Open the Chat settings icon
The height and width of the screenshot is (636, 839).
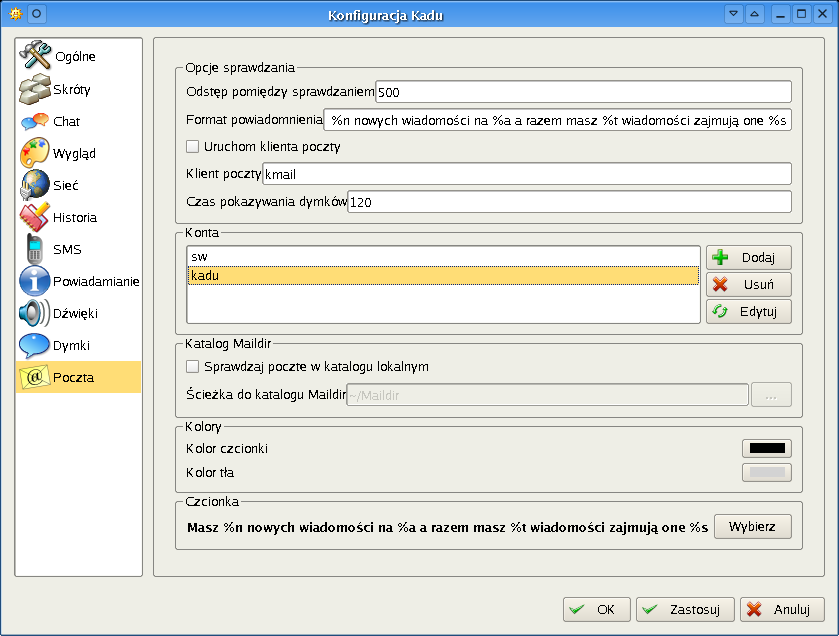(x=36, y=121)
